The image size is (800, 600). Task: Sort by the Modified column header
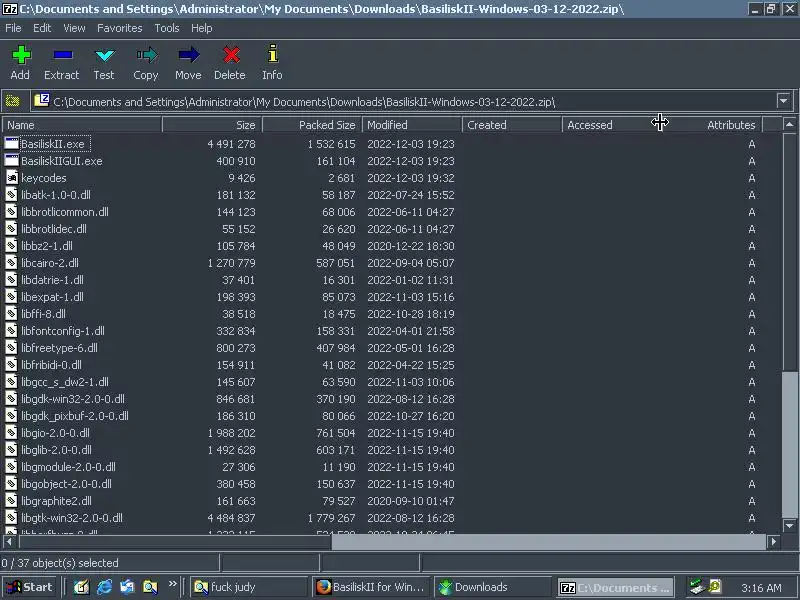412,124
